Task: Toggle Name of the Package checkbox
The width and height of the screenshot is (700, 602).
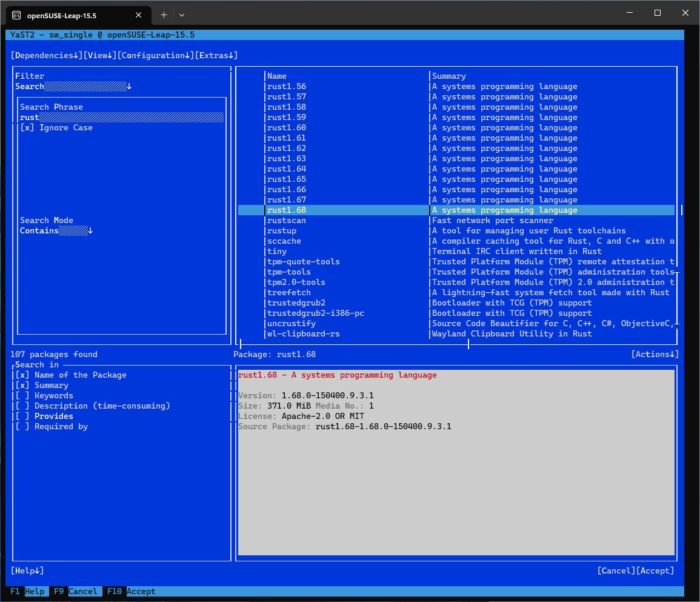Action: click(71, 375)
